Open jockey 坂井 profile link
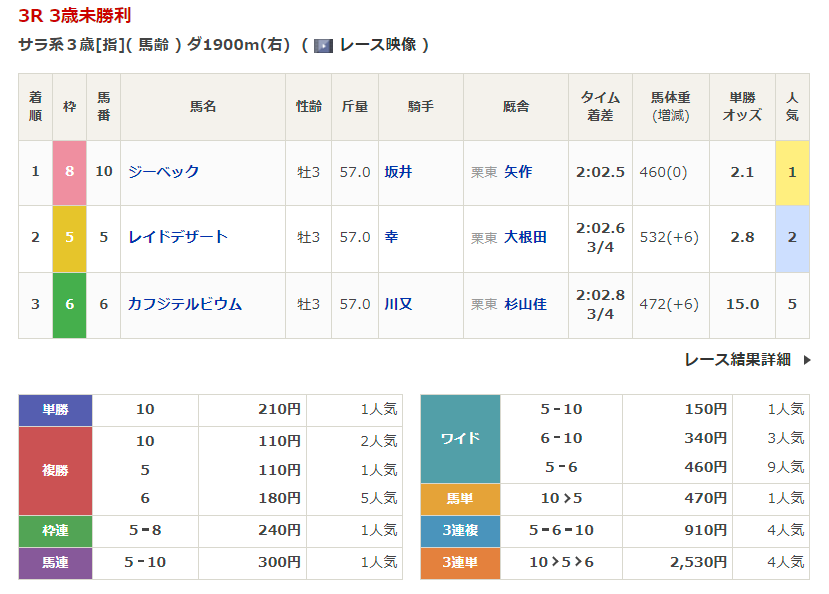This screenshot has height=594, width=829. coord(398,172)
